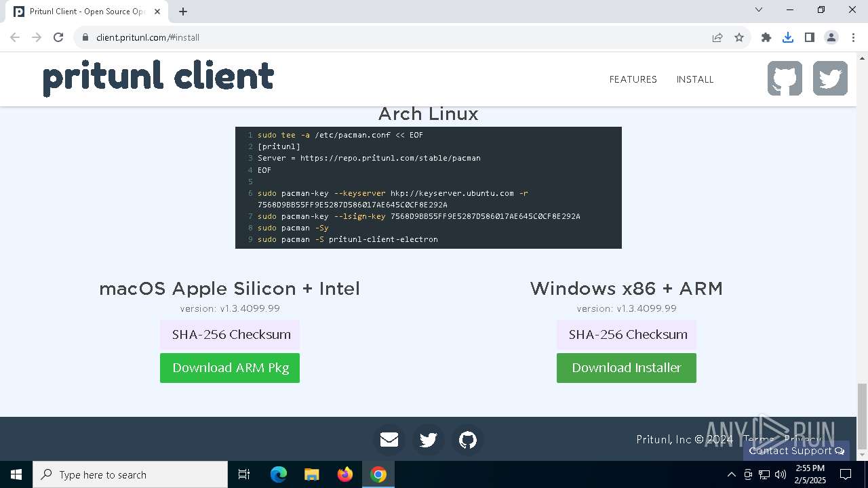Click Windows version v1.3.4099.99 text
The height and width of the screenshot is (488, 868).
tap(627, 308)
